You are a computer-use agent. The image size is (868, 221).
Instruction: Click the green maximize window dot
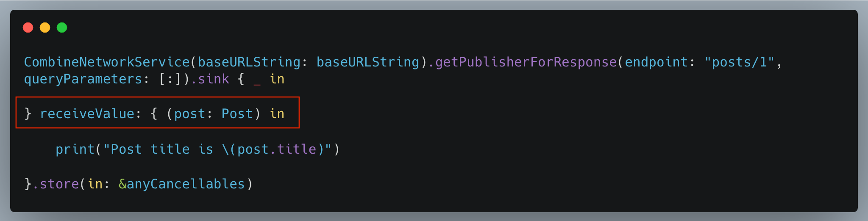click(62, 28)
